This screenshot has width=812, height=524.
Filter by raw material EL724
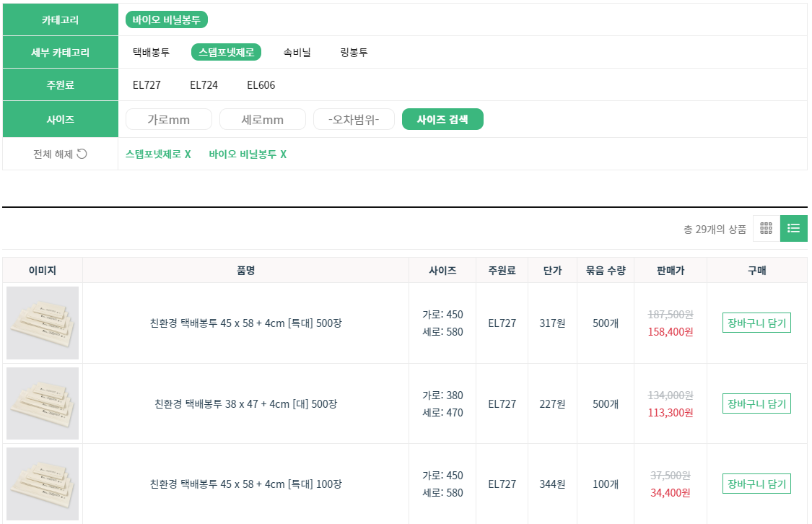pyautogui.click(x=204, y=85)
